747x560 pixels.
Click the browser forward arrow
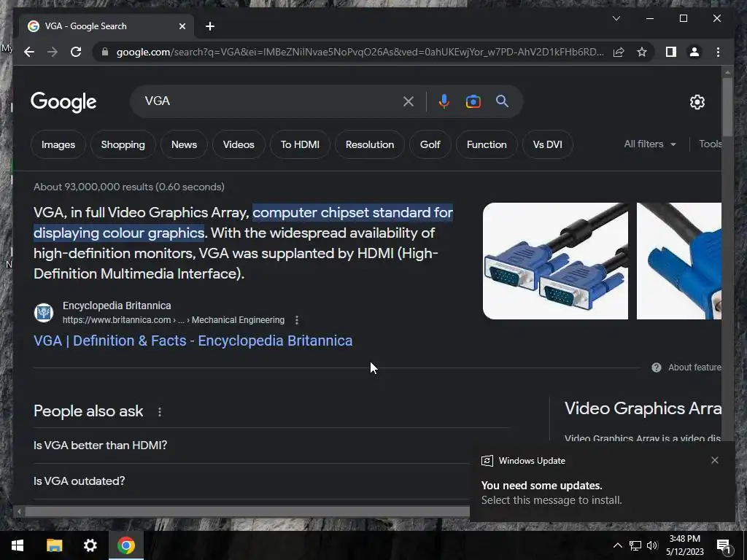click(x=53, y=52)
